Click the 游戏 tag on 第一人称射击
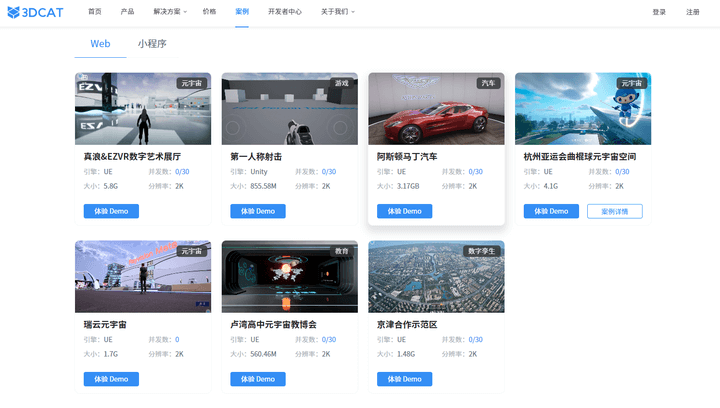 (342, 83)
